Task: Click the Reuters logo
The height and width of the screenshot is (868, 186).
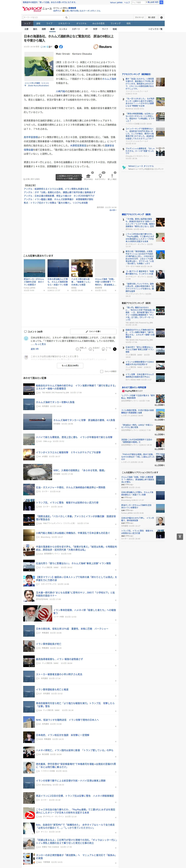Action: tap(103, 47)
